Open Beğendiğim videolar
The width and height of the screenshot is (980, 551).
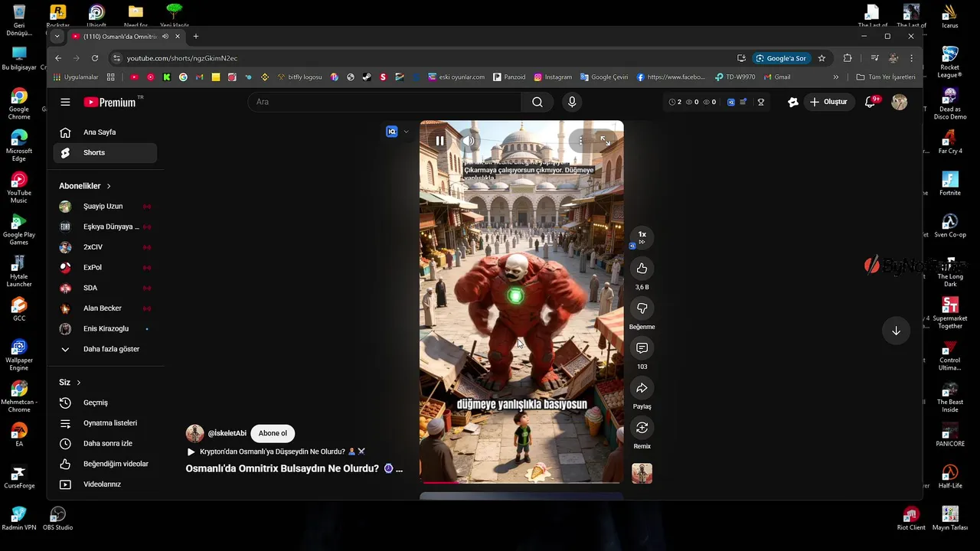click(x=105, y=464)
